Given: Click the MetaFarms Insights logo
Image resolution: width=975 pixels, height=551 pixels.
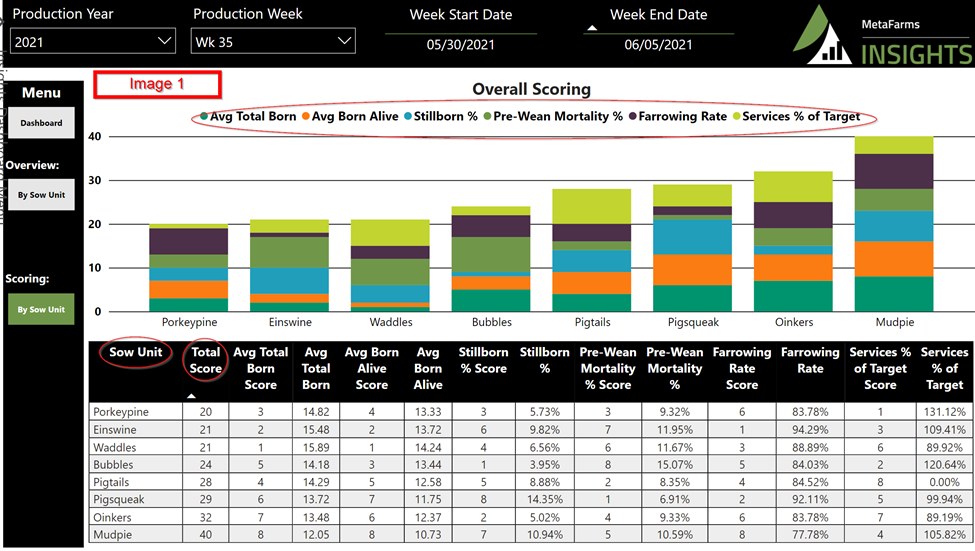Looking at the screenshot, I should click(883, 36).
